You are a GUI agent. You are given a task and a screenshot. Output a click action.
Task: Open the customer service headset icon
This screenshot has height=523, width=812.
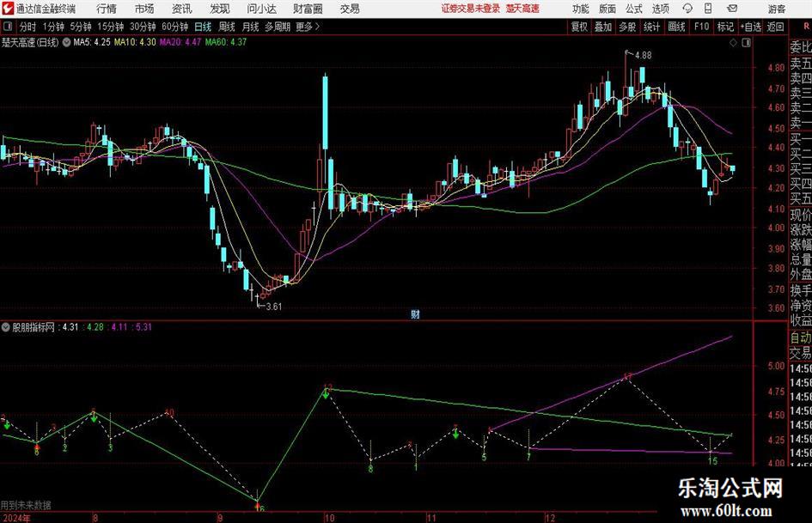tap(687, 9)
